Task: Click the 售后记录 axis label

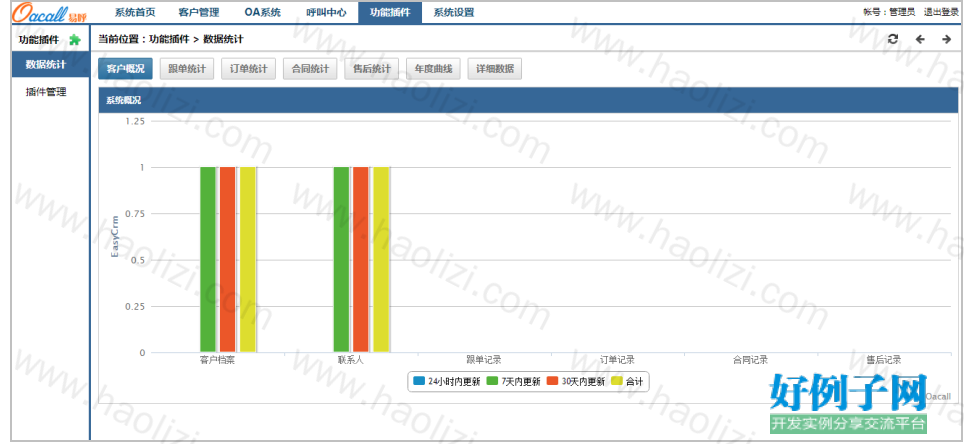Action: click(x=884, y=360)
